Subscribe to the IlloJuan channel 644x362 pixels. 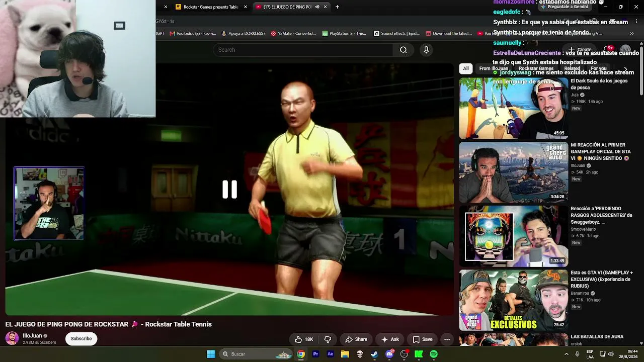tap(81, 339)
